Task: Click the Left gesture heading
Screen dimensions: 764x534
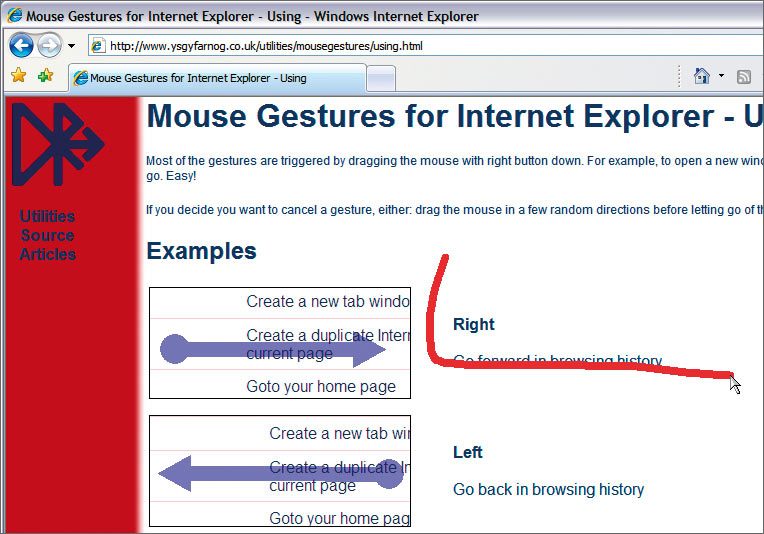Action: click(468, 453)
